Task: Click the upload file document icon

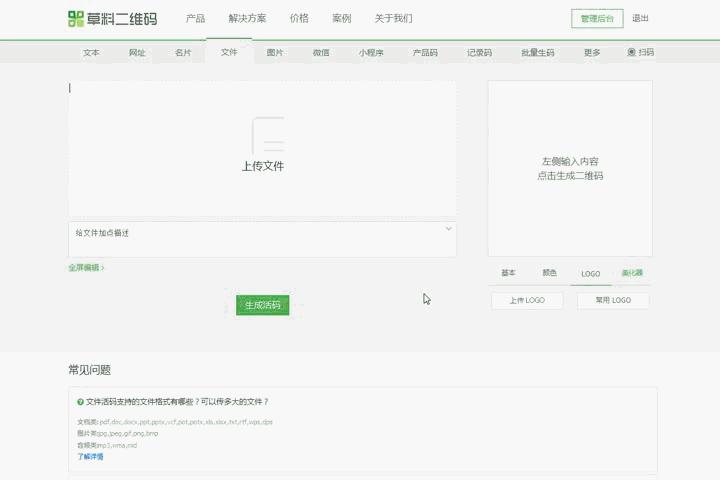Action: click(x=268, y=136)
